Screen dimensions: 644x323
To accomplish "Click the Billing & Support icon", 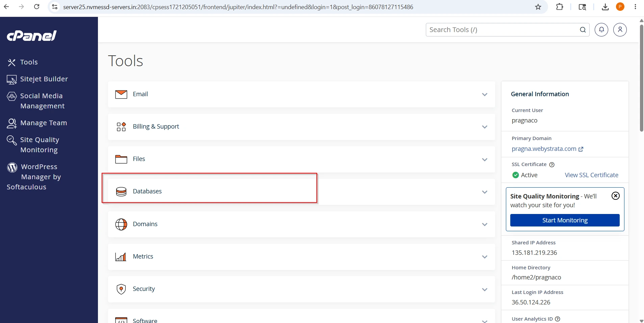I will pos(121,127).
